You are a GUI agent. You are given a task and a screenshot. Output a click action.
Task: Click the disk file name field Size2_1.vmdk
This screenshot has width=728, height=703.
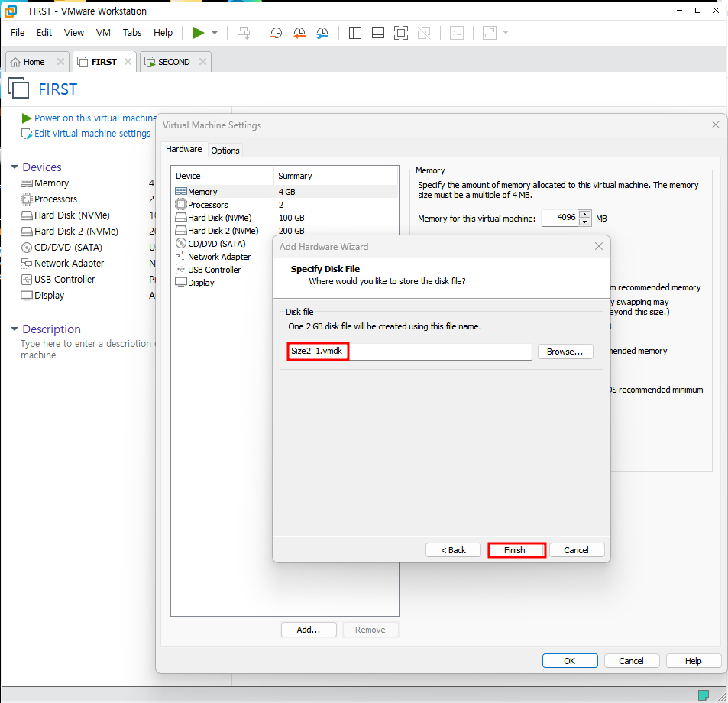point(409,351)
